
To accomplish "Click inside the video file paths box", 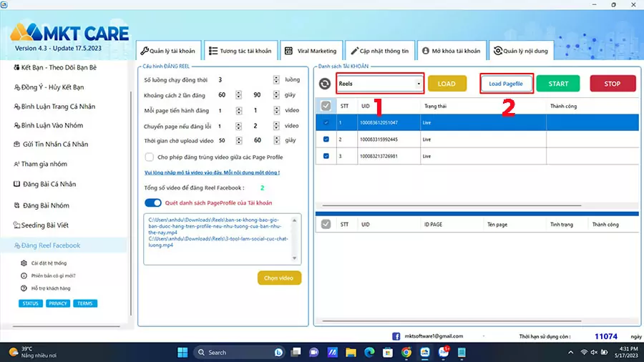I will pos(223,239).
